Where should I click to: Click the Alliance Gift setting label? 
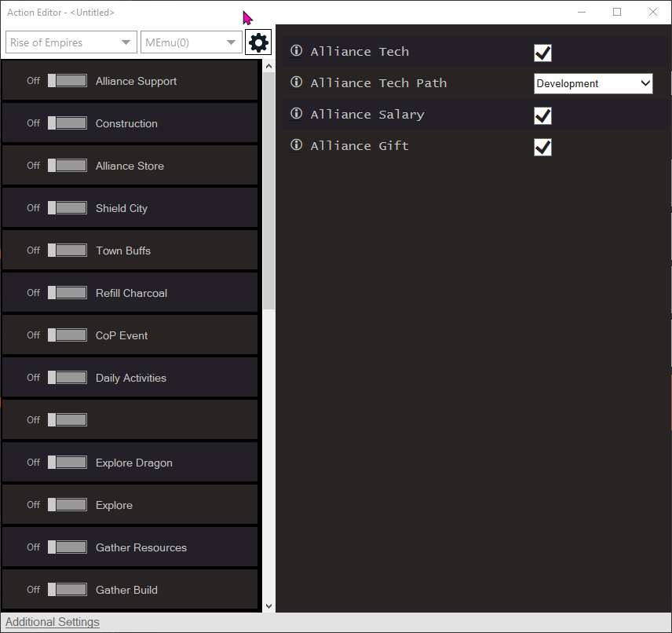click(360, 146)
